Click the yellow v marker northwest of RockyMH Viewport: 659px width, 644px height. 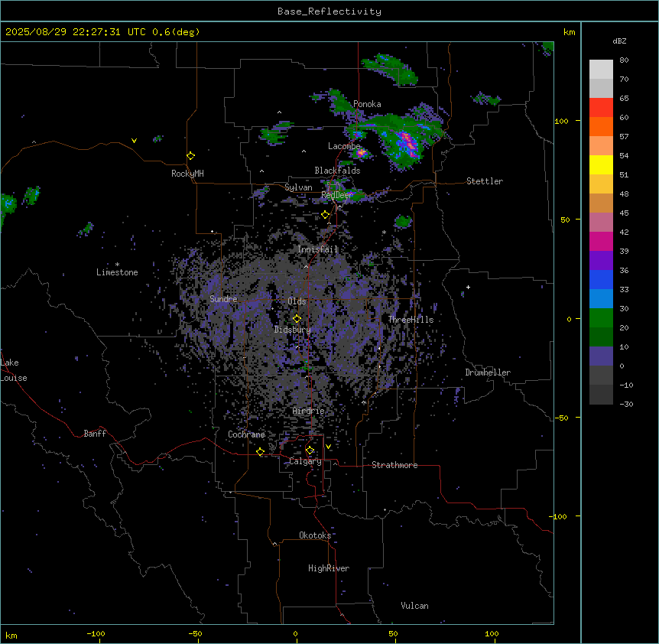coord(134,141)
